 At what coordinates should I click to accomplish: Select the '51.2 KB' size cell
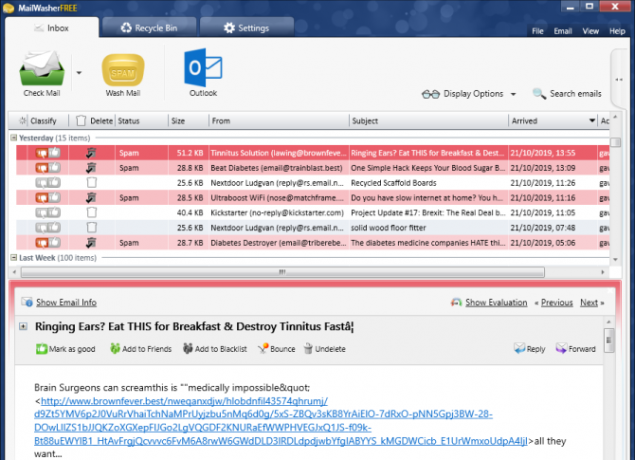click(x=189, y=153)
